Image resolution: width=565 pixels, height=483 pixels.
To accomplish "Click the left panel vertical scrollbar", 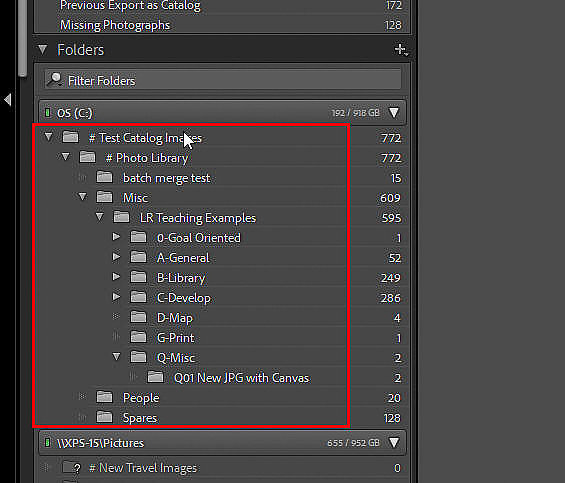I will pyautogui.click(x=22, y=38).
